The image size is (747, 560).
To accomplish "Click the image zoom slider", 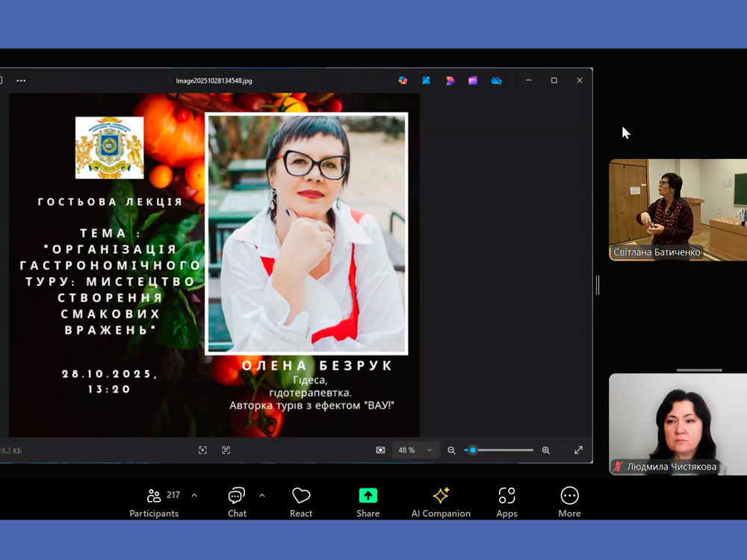I will pyautogui.click(x=499, y=450).
